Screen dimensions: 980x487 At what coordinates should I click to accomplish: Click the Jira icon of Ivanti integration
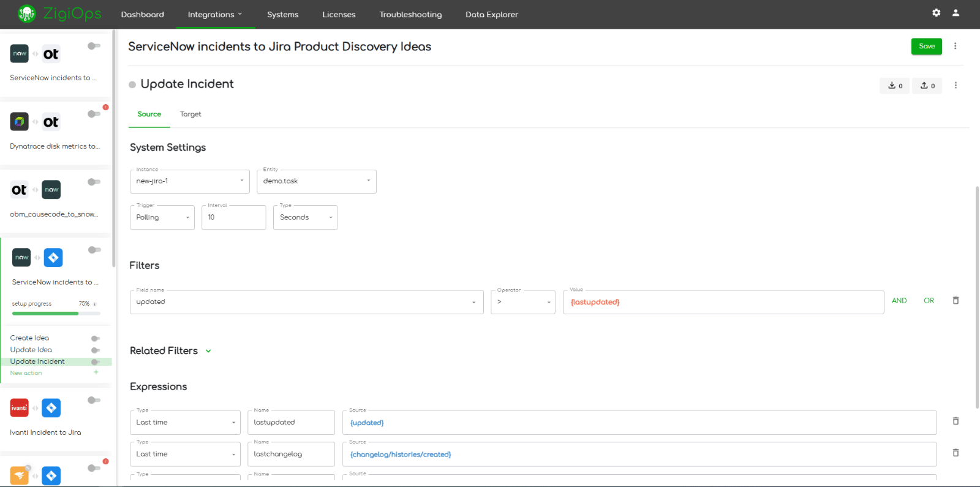tap(51, 408)
